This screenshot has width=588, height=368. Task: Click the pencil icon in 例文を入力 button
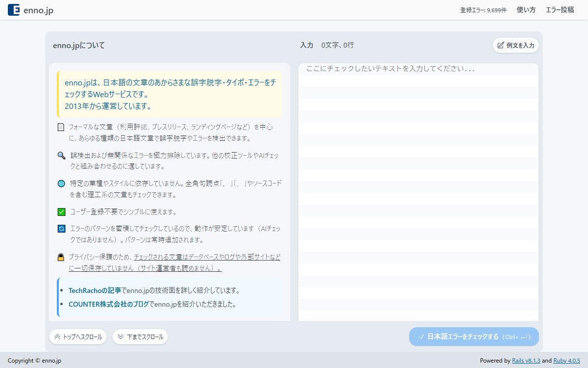(x=501, y=45)
